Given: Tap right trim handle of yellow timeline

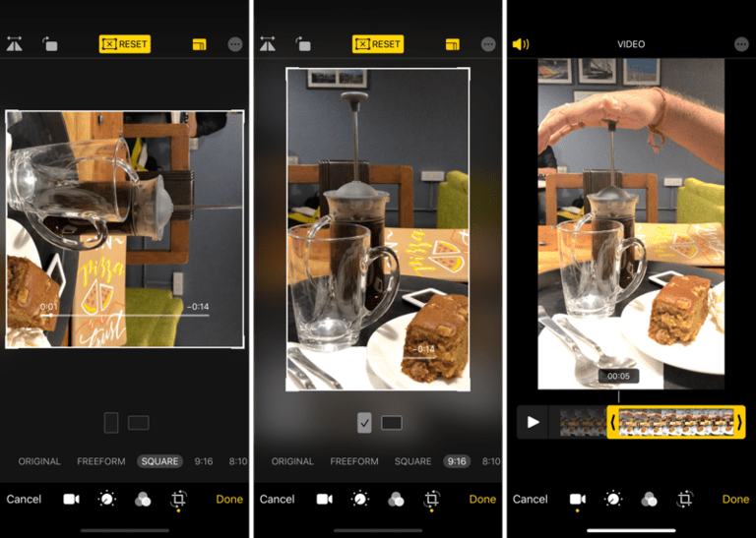Looking at the screenshot, I should click(x=739, y=422).
